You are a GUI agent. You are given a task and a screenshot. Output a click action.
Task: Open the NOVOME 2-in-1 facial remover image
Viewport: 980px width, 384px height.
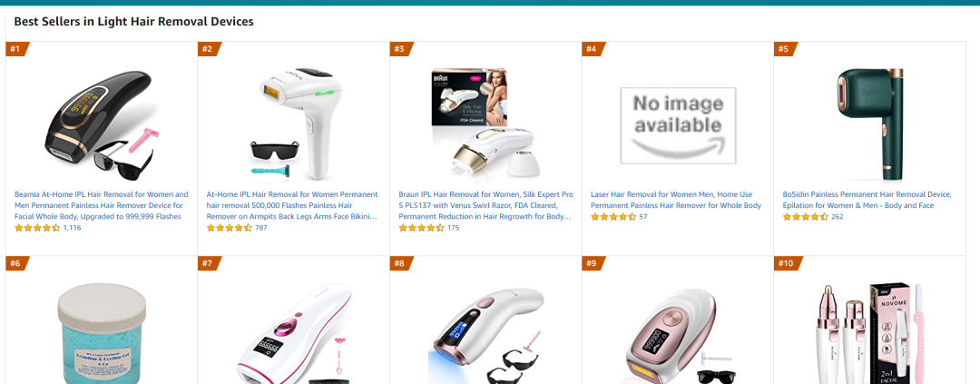tap(870, 333)
